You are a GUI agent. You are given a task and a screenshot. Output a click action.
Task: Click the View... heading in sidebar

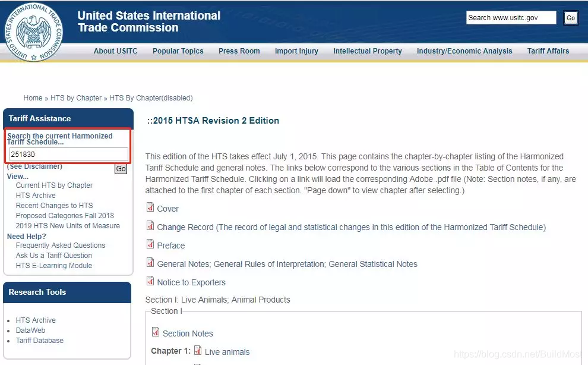click(18, 177)
